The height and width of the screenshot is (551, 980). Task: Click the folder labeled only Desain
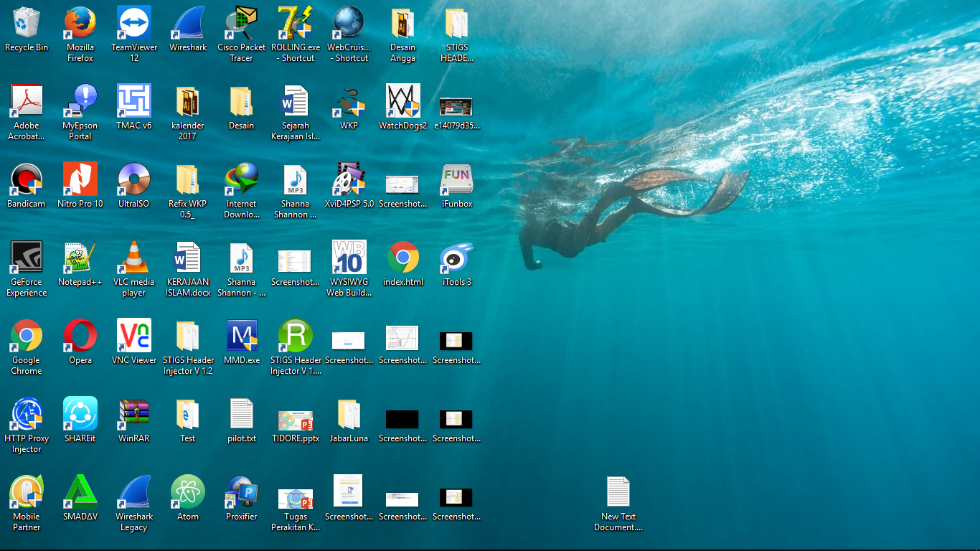[242, 101]
